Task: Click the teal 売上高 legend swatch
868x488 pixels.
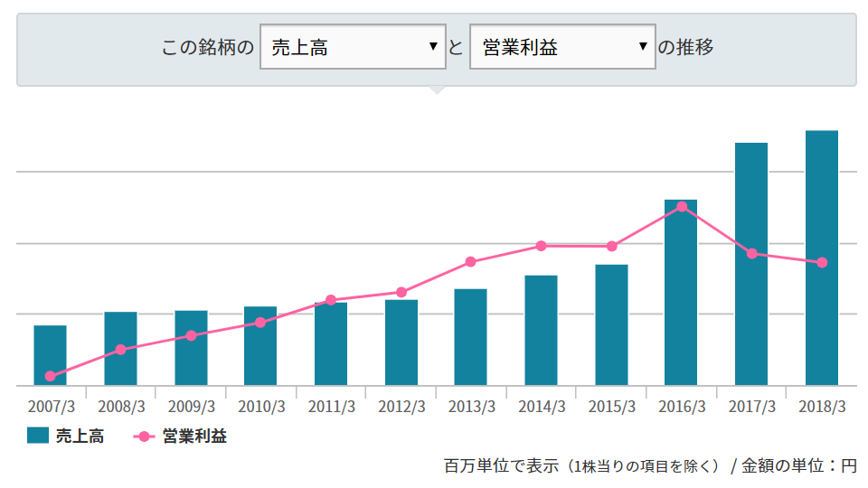Action: pyautogui.click(x=38, y=436)
